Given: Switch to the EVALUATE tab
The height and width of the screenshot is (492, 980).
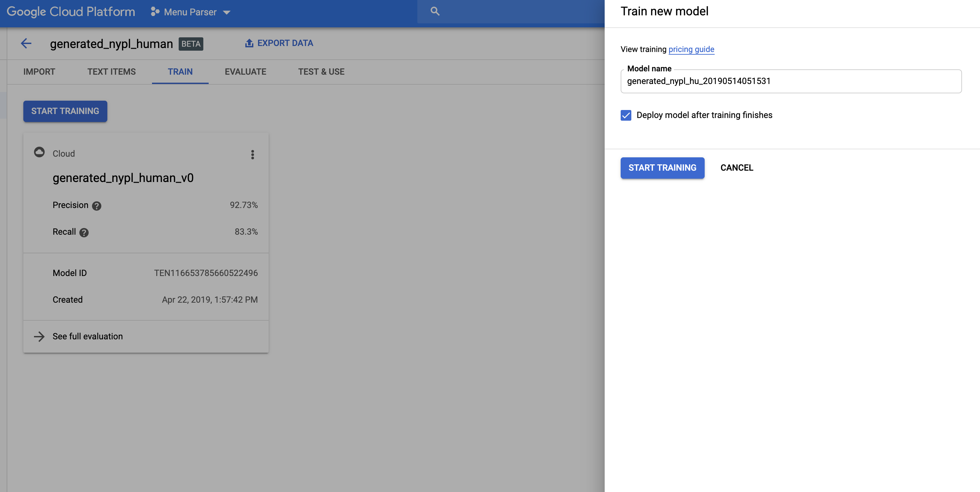Looking at the screenshot, I should click(x=245, y=72).
